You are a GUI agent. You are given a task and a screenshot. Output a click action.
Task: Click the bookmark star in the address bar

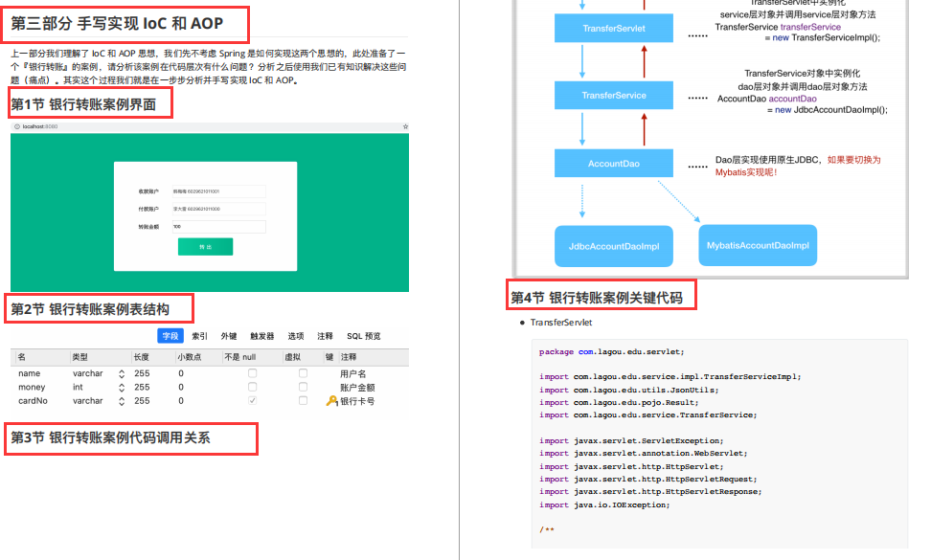point(403,126)
